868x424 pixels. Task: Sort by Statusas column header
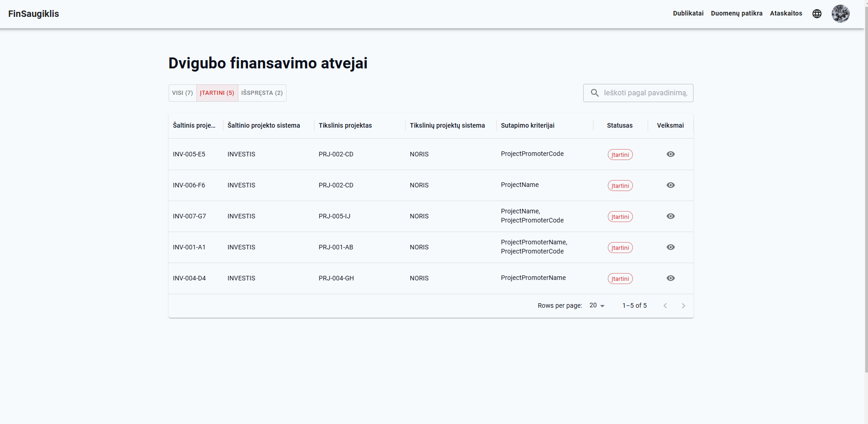pyautogui.click(x=620, y=125)
